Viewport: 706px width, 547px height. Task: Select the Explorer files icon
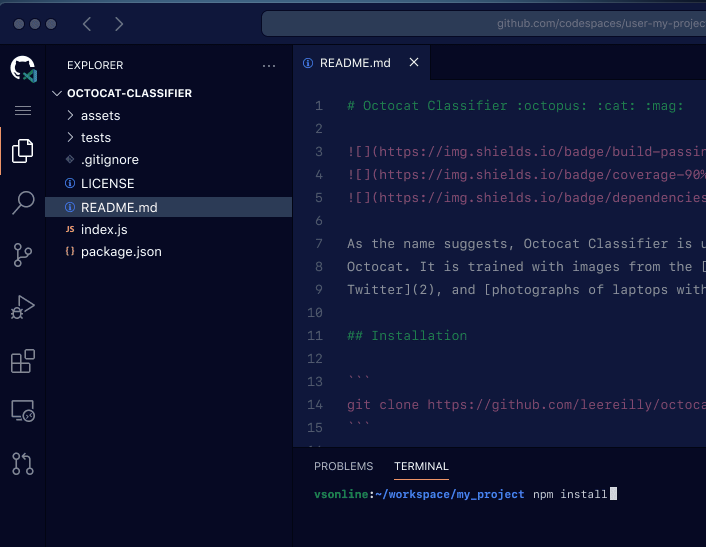[x=23, y=151]
